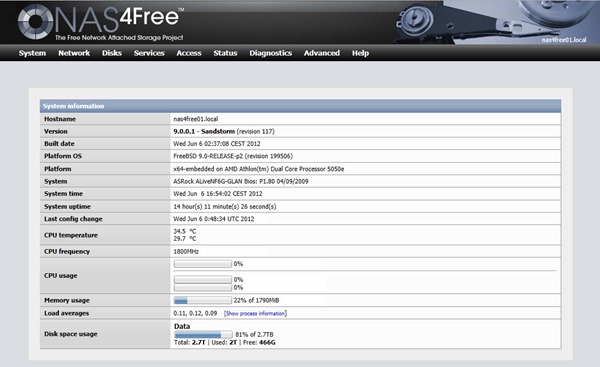Screen dimensions: 600x367
Task: Click the Data disk space usage bar
Action: pyautogui.click(x=203, y=334)
